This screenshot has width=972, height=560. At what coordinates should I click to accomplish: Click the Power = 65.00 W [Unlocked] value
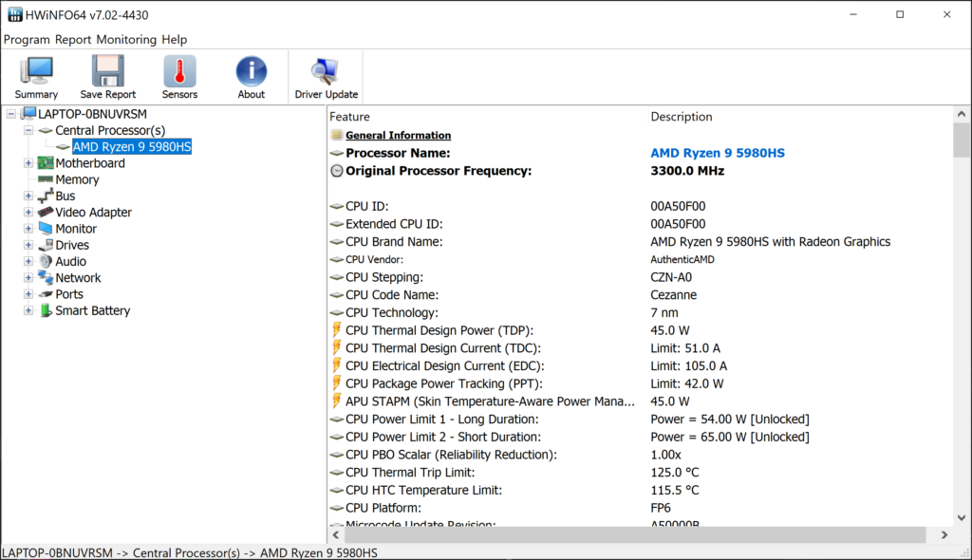pyautogui.click(x=730, y=437)
